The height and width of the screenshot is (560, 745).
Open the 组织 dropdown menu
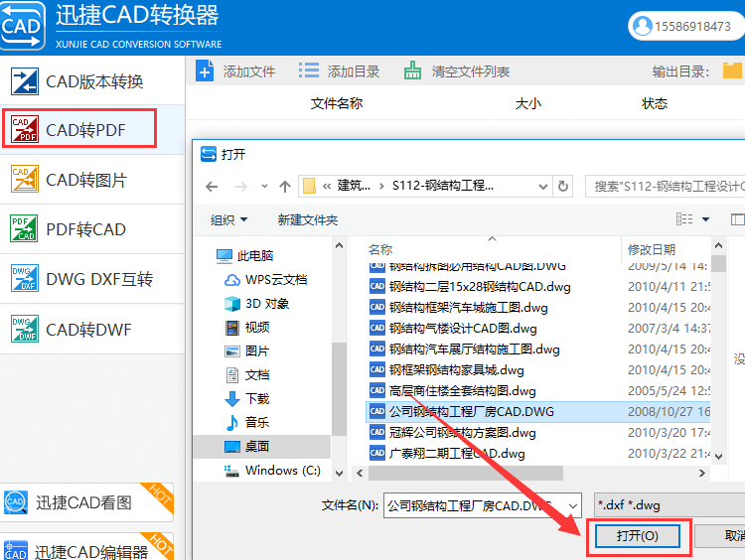point(229,219)
